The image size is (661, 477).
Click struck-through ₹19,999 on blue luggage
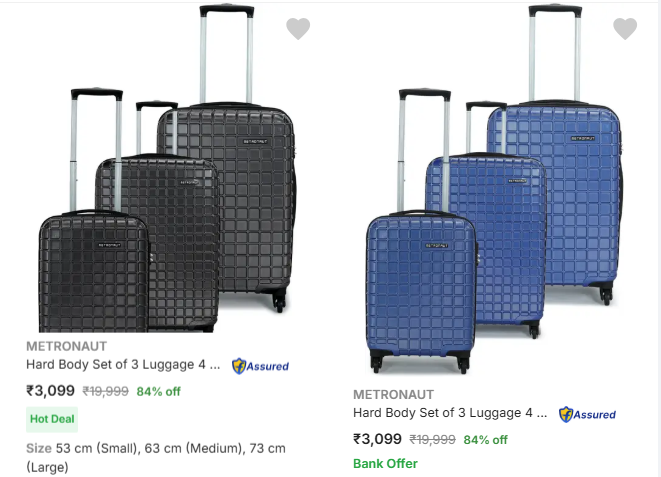432,440
